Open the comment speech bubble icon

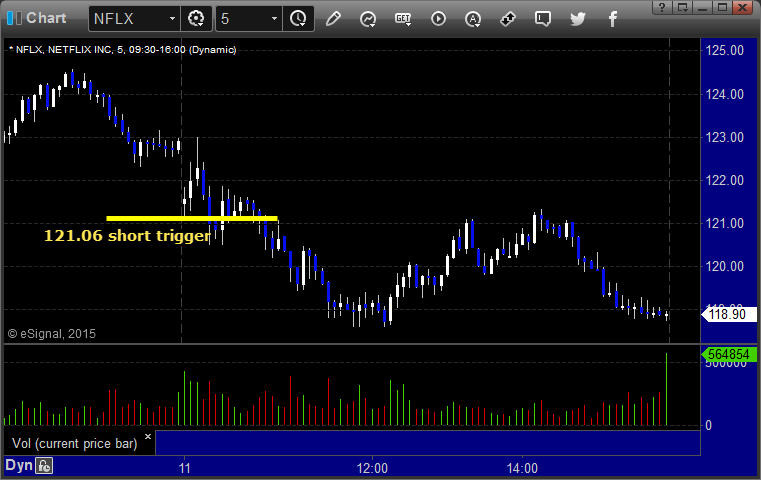543,19
